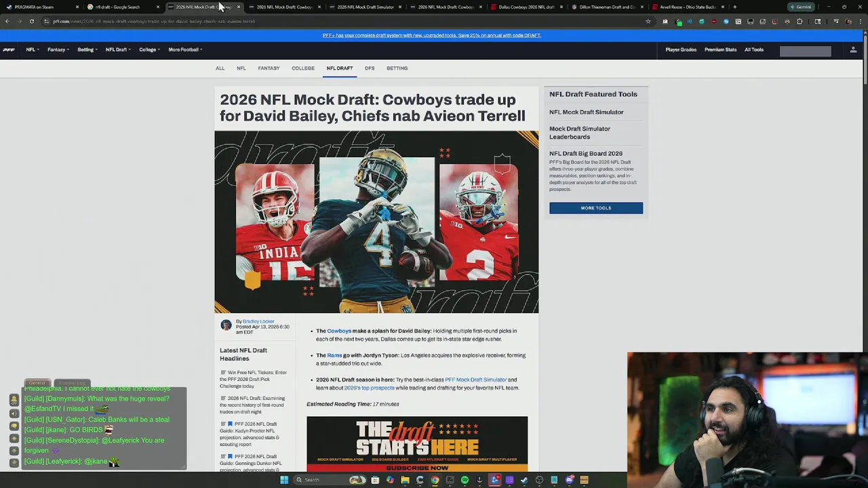Select the DFS category tab
Image resolution: width=868 pixels, height=488 pixels.
pos(370,68)
